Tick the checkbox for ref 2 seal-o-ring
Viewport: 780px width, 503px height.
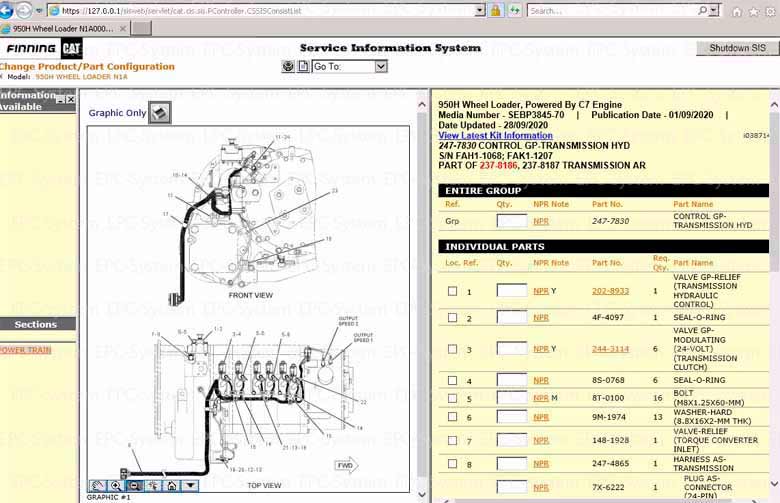coord(452,317)
